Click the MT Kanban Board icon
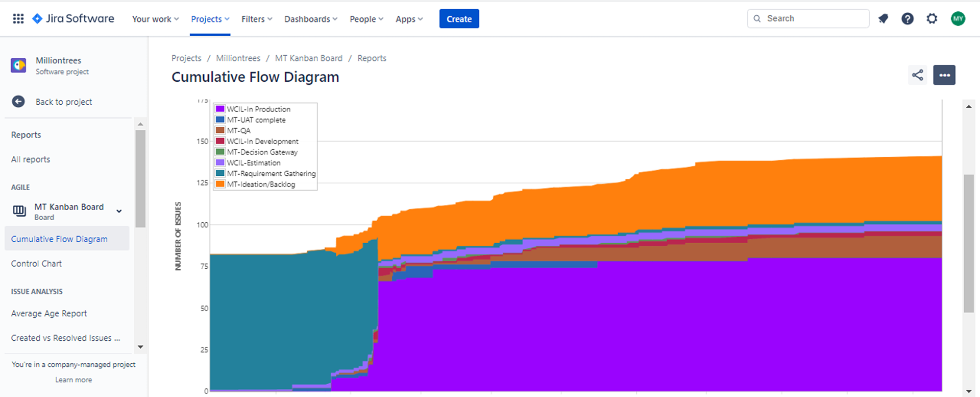Image resolution: width=980 pixels, height=397 pixels. point(19,211)
